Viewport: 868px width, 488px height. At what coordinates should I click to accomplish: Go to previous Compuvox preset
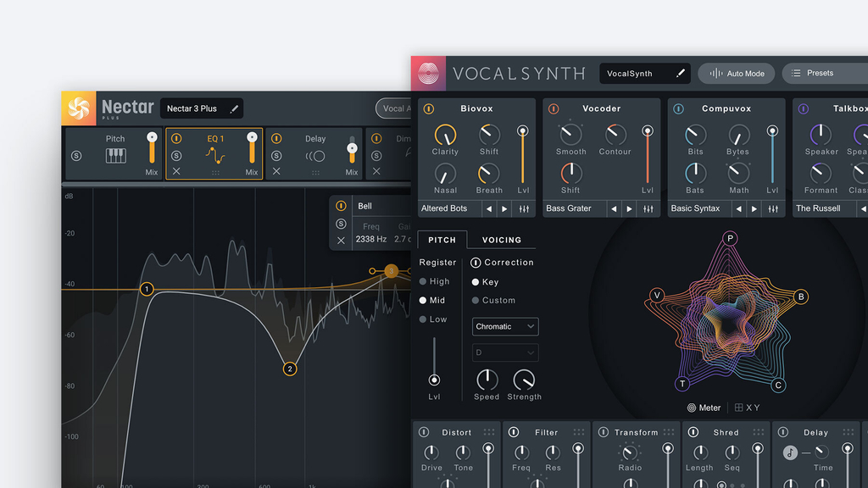[x=738, y=208]
